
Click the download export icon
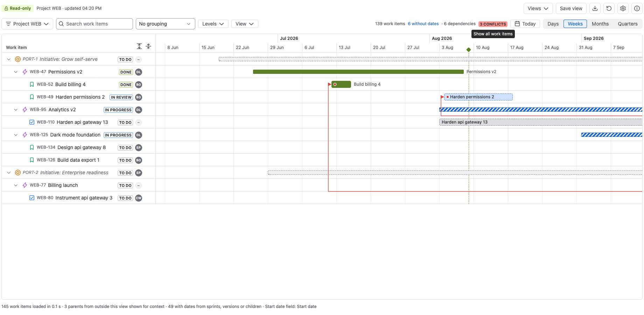tap(595, 8)
